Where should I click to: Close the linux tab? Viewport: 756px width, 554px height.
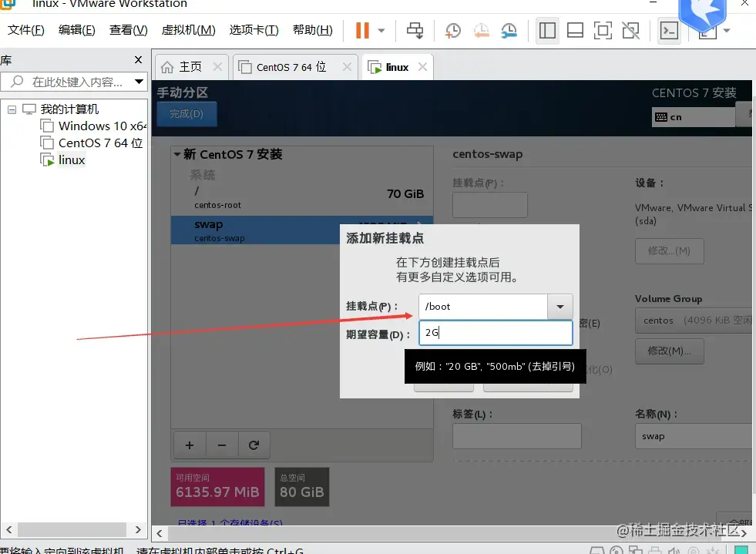(422, 66)
